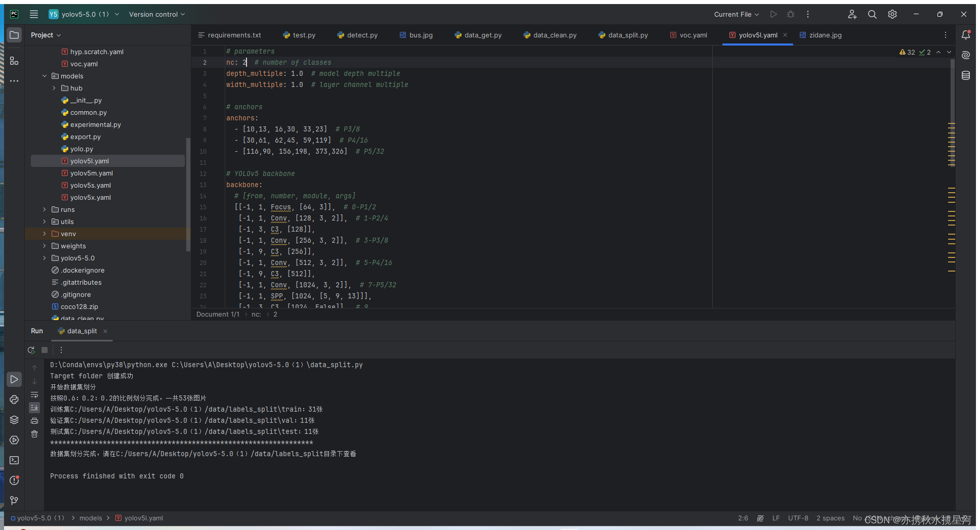This screenshot has width=980, height=530.
Task: Close the data_split run tab
Action: pos(105,331)
